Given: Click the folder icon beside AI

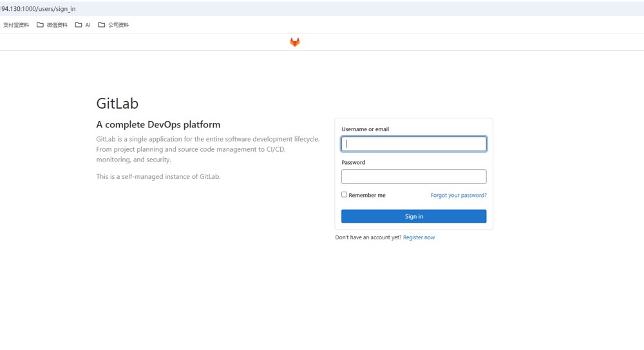Looking at the screenshot, I should [78, 24].
